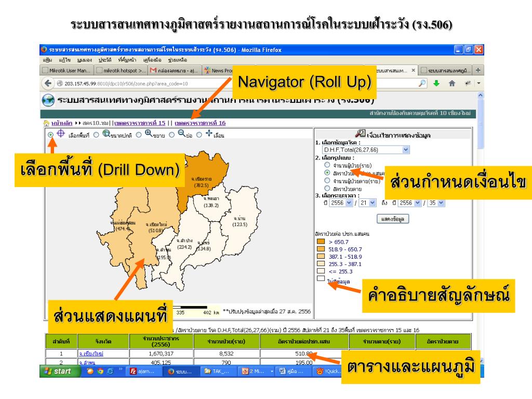Expand quick launch chevron on taskbar

(120, 369)
